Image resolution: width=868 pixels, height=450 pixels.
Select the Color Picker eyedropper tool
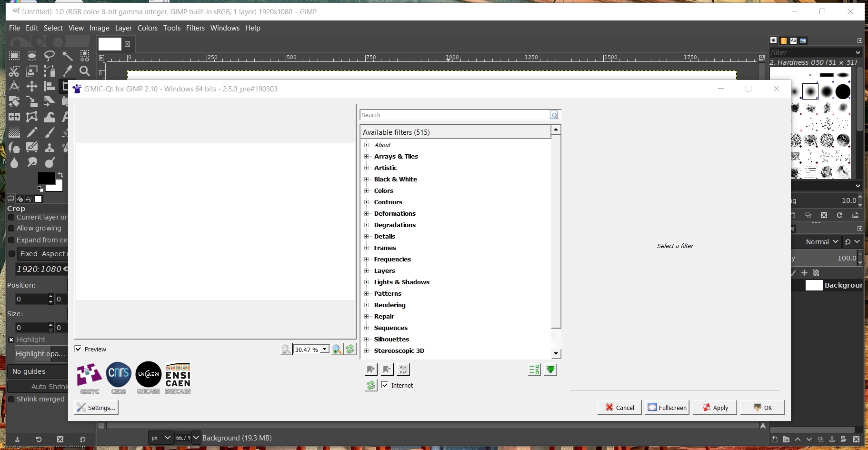point(67,71)
